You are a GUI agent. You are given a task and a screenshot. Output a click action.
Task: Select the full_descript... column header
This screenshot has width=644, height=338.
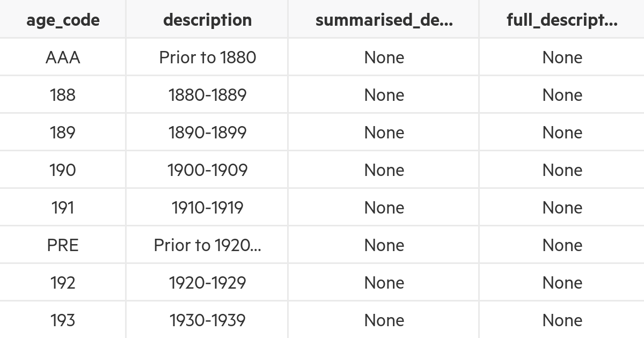point(562,20)
